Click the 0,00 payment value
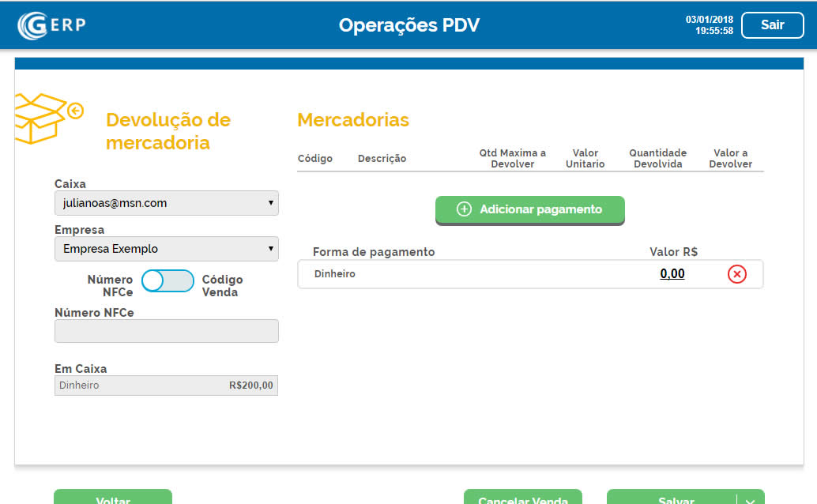 (672, 274)
